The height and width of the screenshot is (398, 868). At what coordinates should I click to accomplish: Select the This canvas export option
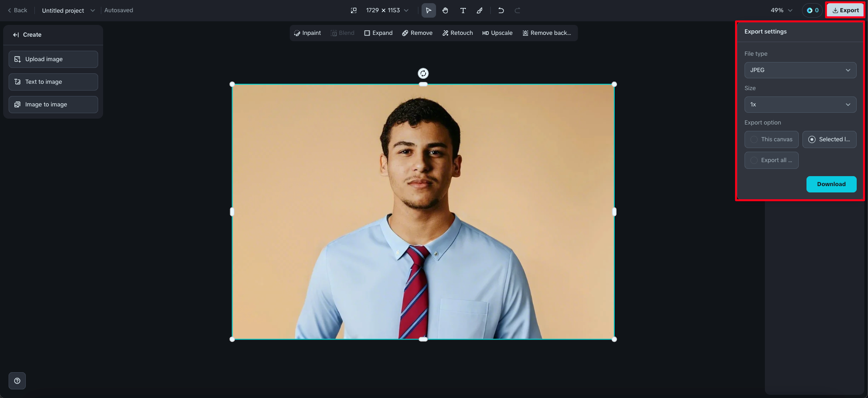click(x=772, y=139)
